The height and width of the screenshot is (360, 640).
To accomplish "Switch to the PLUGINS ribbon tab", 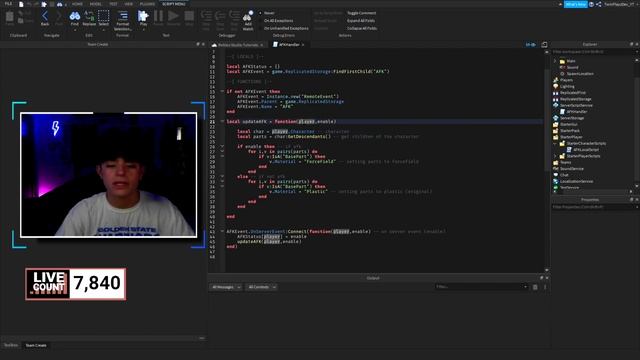I will click(x=147, y=4).
